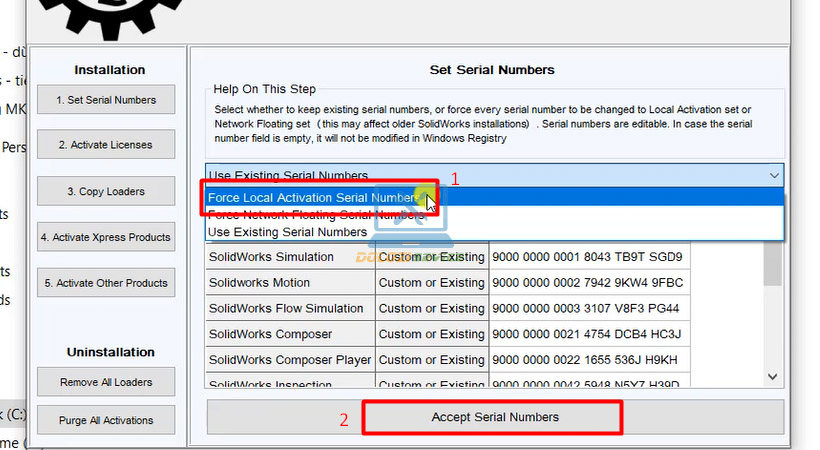Pick Use Existing Serial Numbers from list
This screenshot has width=820, height=450.
click(288, 232)
